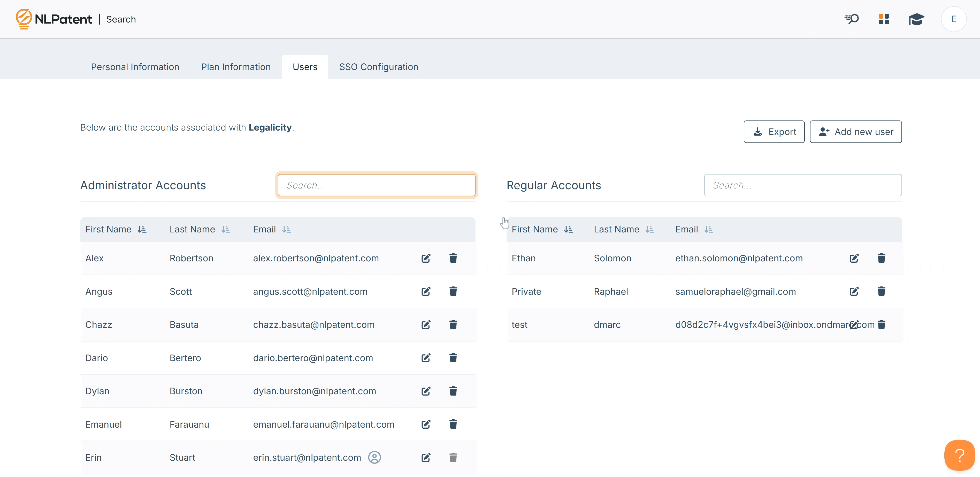This screenshot has height=477, width=980.
Task: Edit Emanuel Farauanu's account
Action: (x=426, y=424)
